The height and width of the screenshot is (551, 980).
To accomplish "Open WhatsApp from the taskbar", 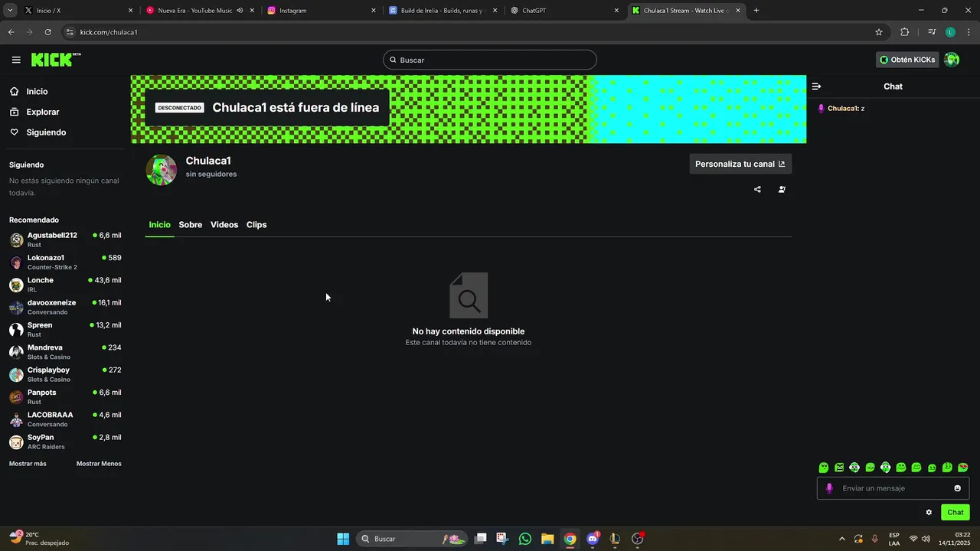I will pos(524,539).
